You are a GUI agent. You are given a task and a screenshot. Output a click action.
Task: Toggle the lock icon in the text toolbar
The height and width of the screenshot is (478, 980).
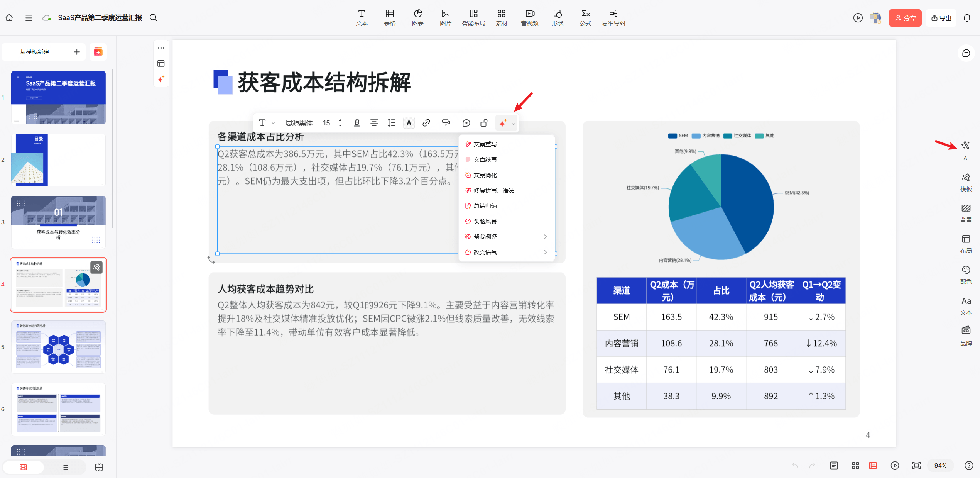(484, 123)
